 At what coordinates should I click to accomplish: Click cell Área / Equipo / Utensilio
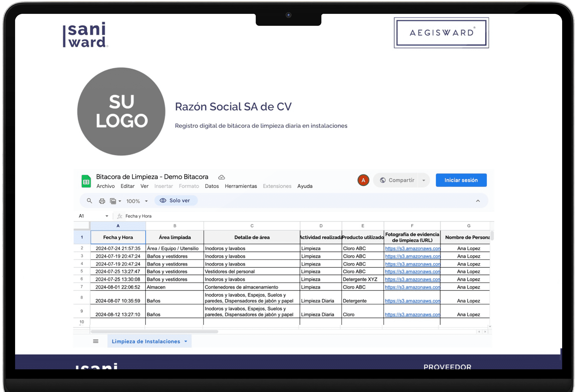point(174,248)
